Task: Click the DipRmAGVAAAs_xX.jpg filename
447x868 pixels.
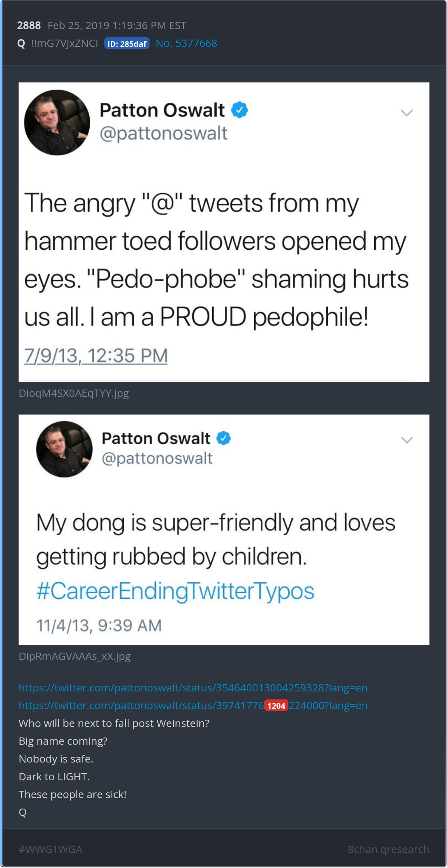Action: (x=75, y=656)
